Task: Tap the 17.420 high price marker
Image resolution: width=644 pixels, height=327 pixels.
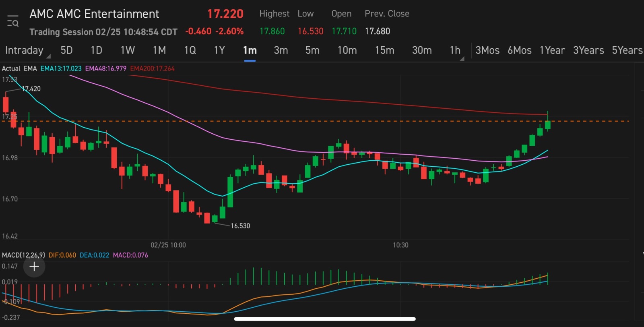Action: click(31, 89)
